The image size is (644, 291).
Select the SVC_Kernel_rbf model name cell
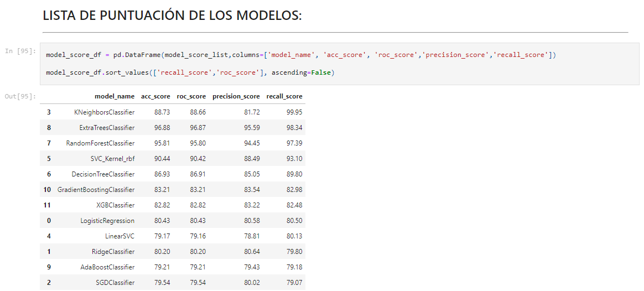(112, 159)
